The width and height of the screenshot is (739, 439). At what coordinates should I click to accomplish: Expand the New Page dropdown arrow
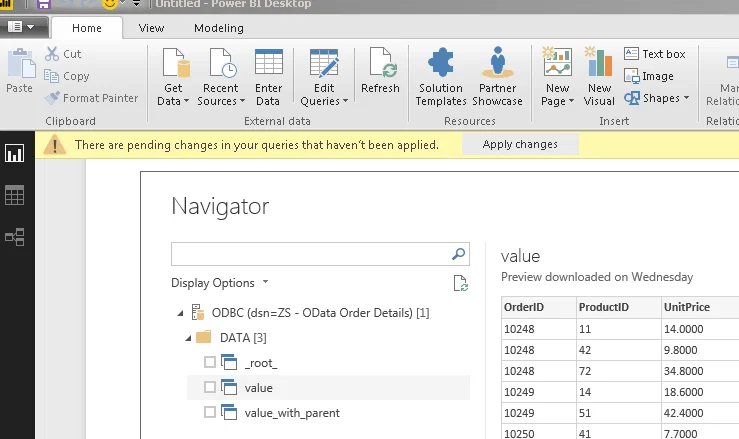(571, 101)
